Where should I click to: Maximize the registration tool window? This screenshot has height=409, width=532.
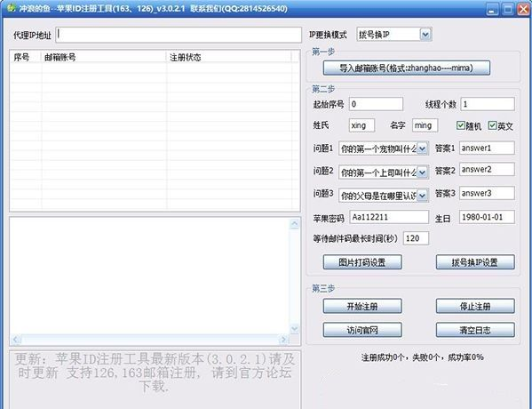pos(508,9)
